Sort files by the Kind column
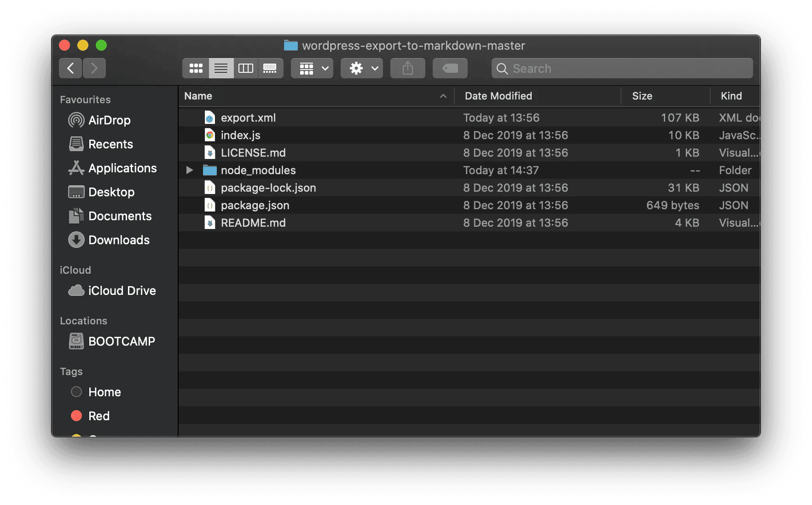 point(731,96)
